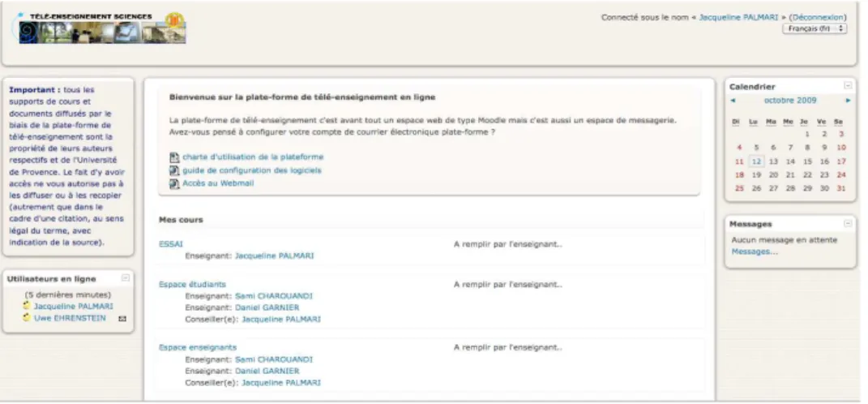The height and width of the screenshot is (404, 868).
Task: Click the user icon beside Jacqueline PALMARI online
Action: pos(27,306)
